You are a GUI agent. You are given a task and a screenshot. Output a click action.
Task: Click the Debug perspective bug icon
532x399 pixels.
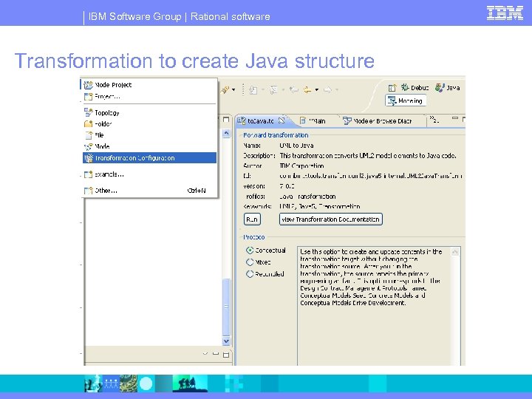click(x=405, y=87)
